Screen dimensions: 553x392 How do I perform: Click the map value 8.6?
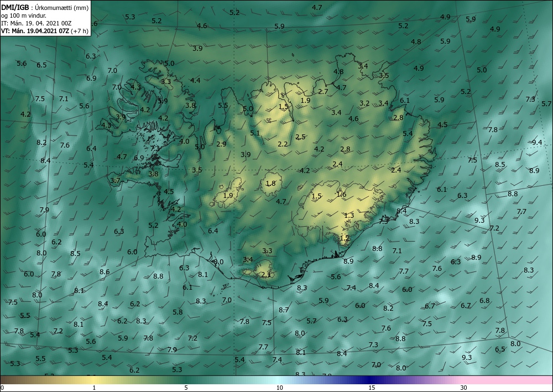tap(105, 272)
